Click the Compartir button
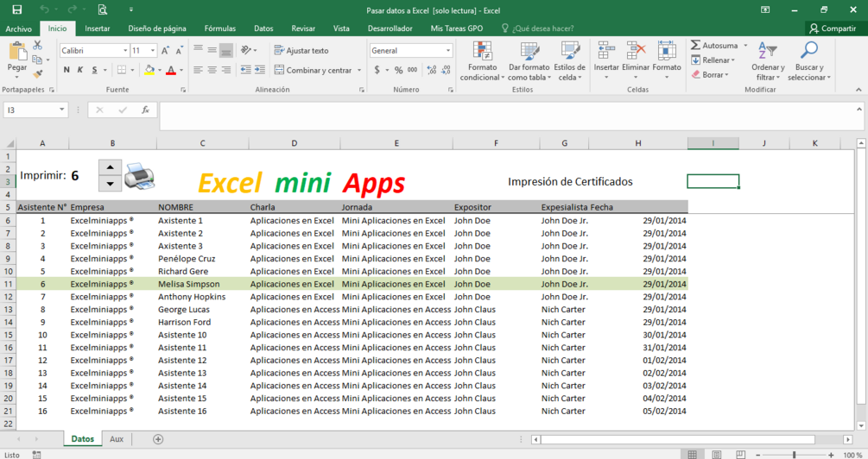 (833, 28)
